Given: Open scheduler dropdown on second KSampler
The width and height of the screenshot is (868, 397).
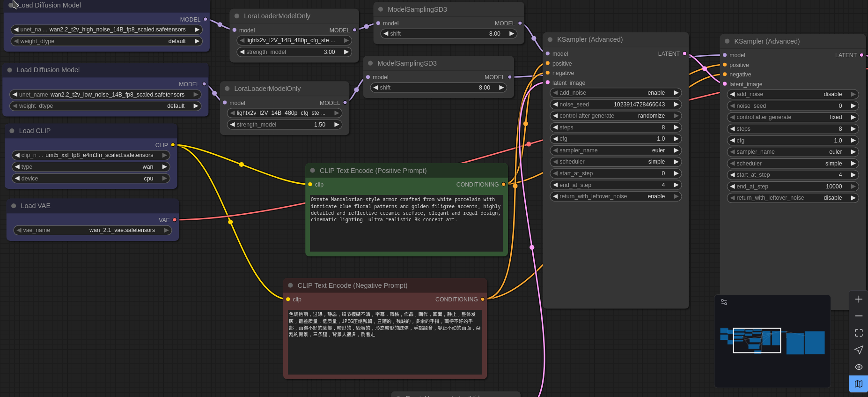Looking at the screenshot, I should tap(793, 164).
